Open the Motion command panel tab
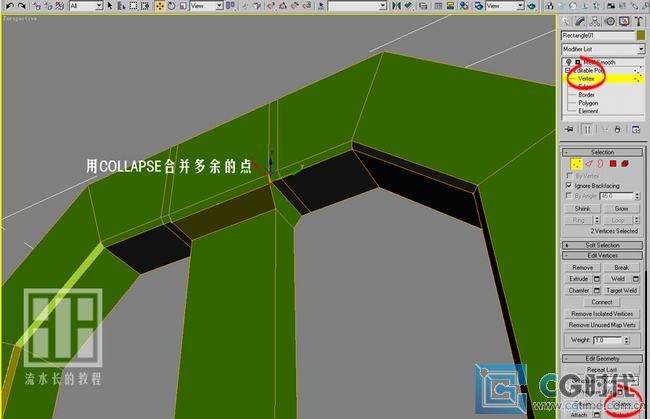The width and height of the screenshot is (650, 419). [x=609, y=22]
